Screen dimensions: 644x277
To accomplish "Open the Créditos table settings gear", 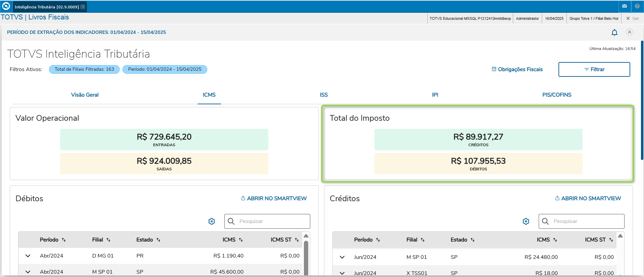I will click(526, 221).
